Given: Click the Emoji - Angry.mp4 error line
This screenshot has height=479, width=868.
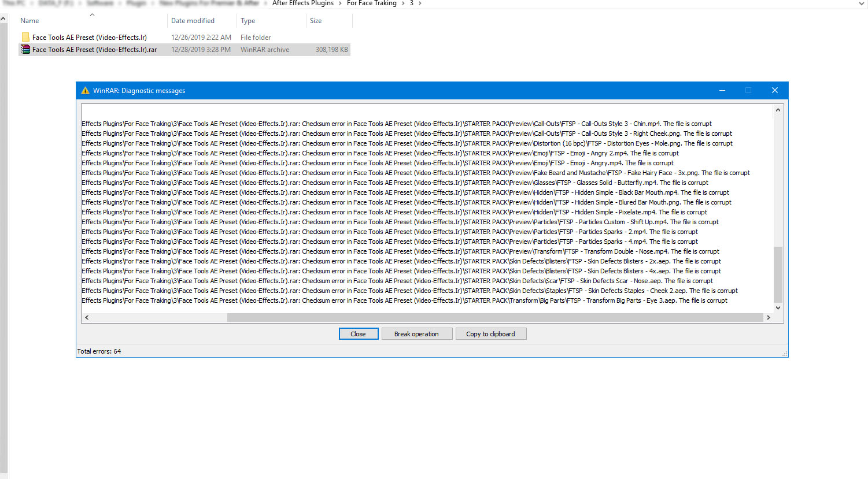Looking at the screenshot, I should point(378,163).
